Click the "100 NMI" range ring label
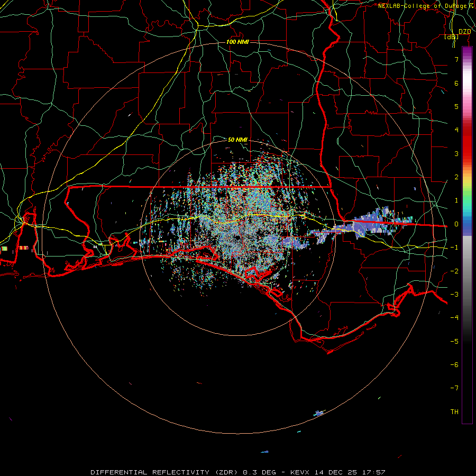The width and height of the screenshot is (476, 476). 237,42
